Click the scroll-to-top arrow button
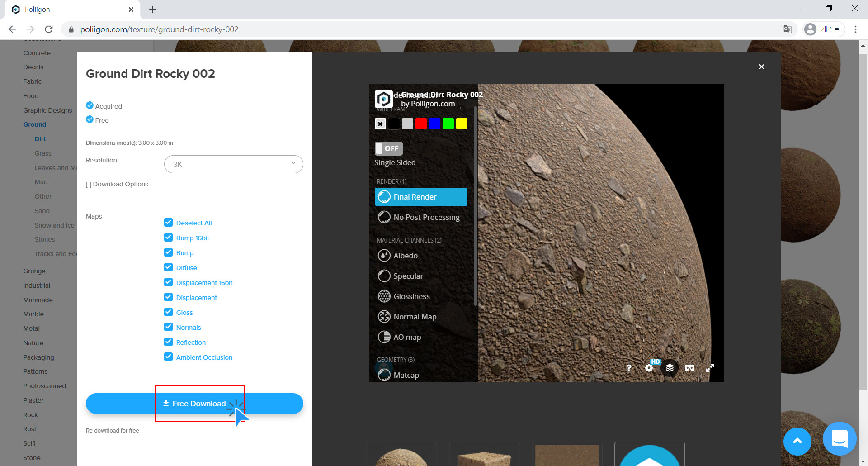 coord(797,441)
